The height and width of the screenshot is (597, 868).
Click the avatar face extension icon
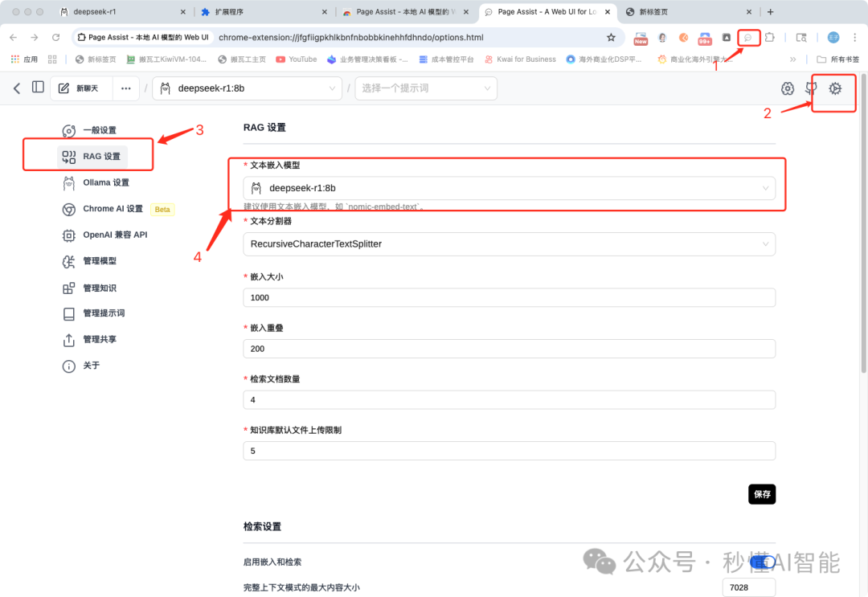click(x=662, y=38)
